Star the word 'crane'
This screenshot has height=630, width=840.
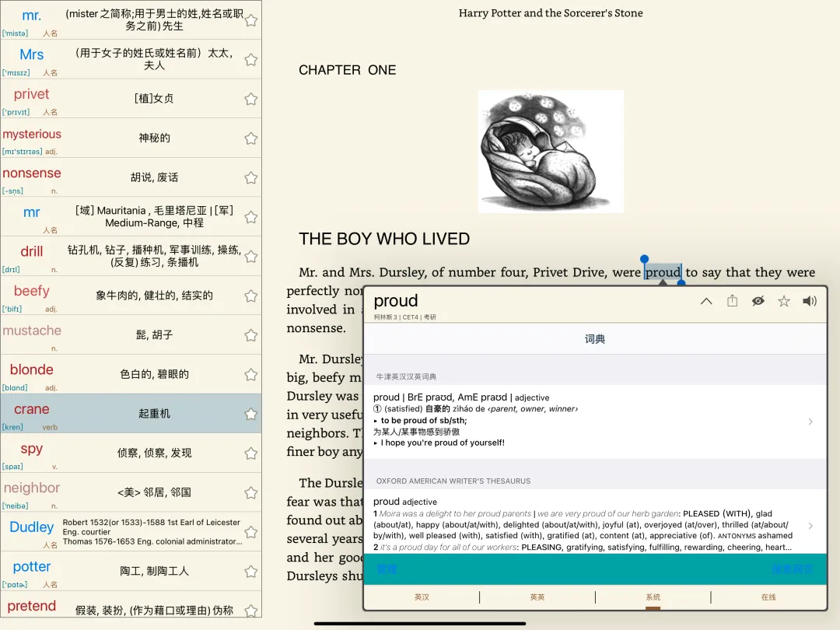tap(250, 414)
